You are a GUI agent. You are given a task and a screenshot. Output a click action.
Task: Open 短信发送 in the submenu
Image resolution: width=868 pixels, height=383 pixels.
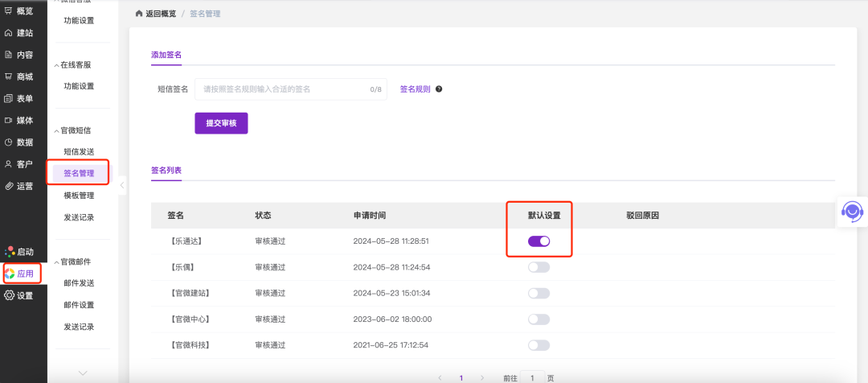[x=79, y=152]
